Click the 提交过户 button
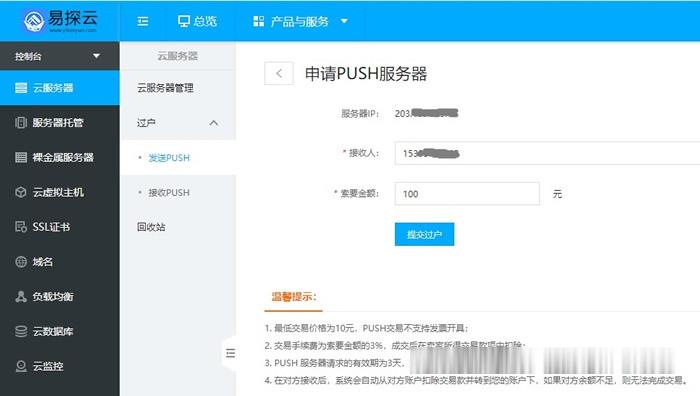Screen dimensions: 700x396 click(424, 234)
